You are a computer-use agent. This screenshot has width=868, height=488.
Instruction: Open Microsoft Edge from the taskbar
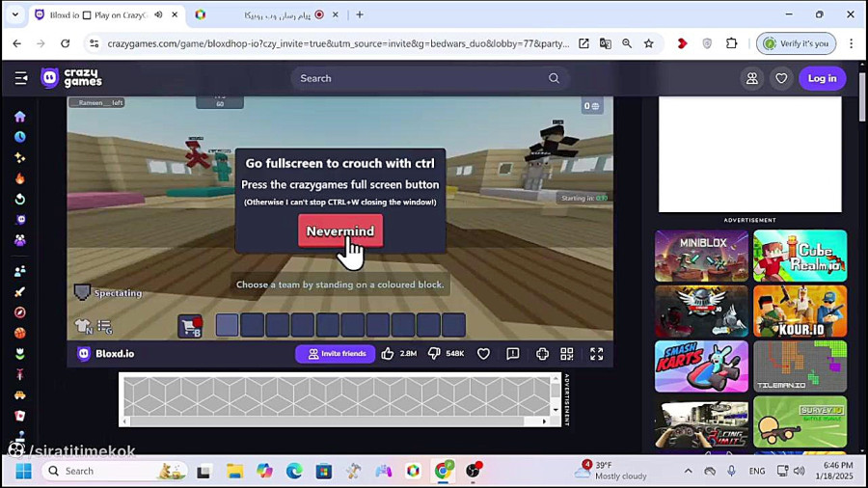294,471
